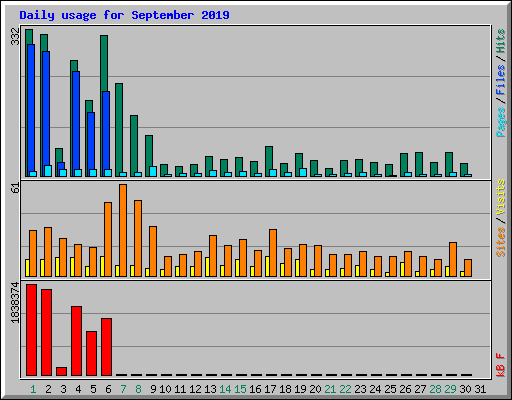The width and height of the screenshot is (512, 400).
Task: Select the orange sites bar for day 17
Action: click(x=273, y=253)
